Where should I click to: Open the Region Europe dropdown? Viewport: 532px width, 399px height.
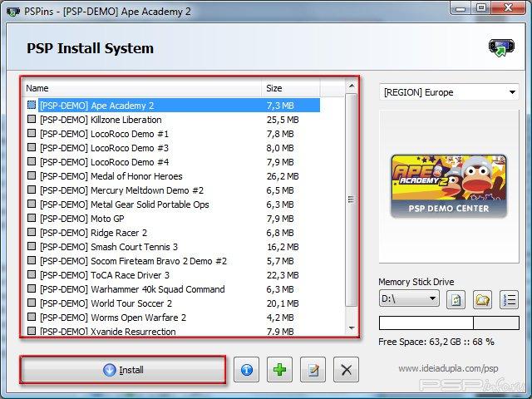coord(448,92)
